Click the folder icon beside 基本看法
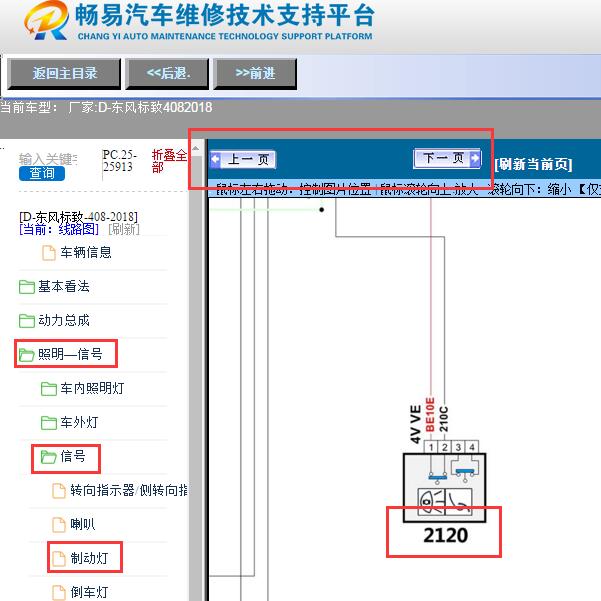The width and height of the screenshot is (601, 601). (x=27, y=287)
